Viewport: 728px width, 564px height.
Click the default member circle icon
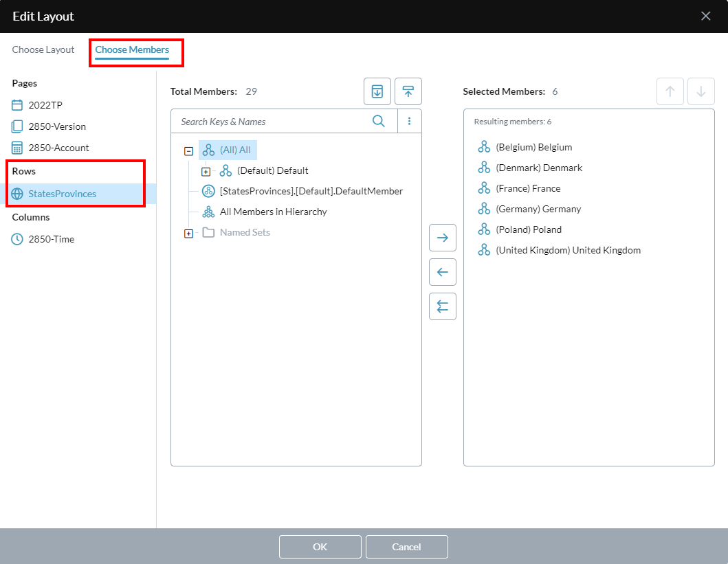(208, 191)
